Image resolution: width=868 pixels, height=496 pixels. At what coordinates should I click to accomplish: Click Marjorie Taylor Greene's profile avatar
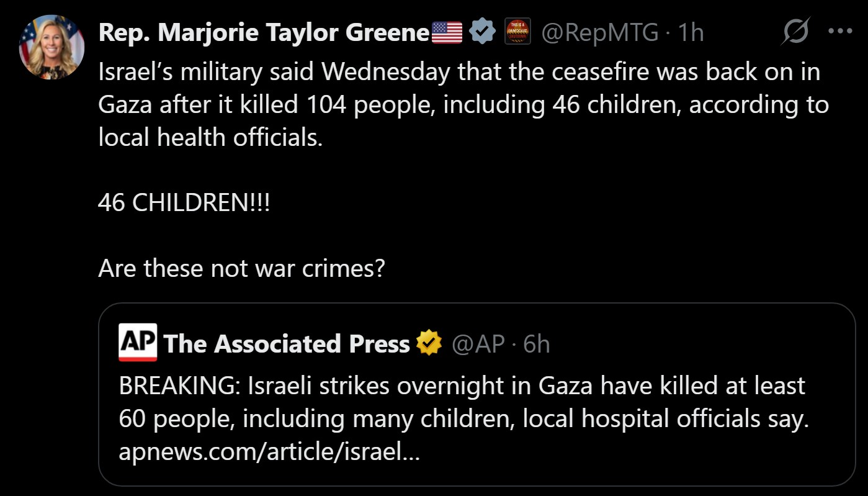click(x=51, y=48)
